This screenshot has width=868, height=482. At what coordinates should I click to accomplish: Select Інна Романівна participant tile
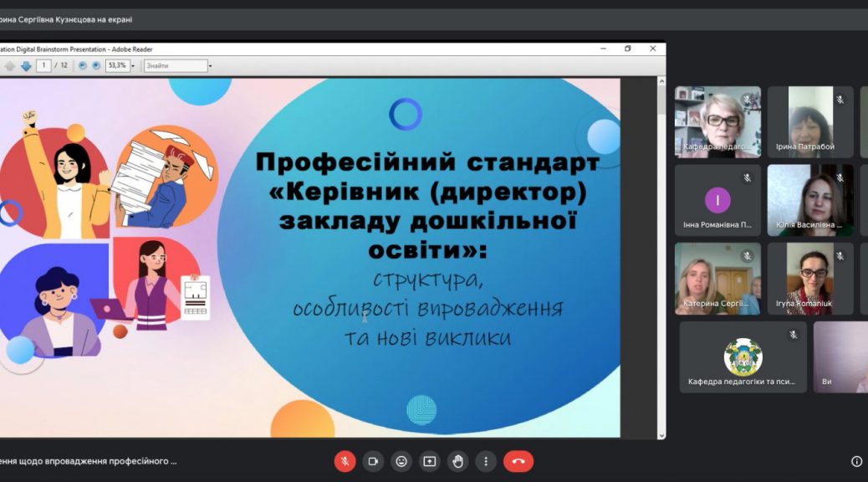717,200
